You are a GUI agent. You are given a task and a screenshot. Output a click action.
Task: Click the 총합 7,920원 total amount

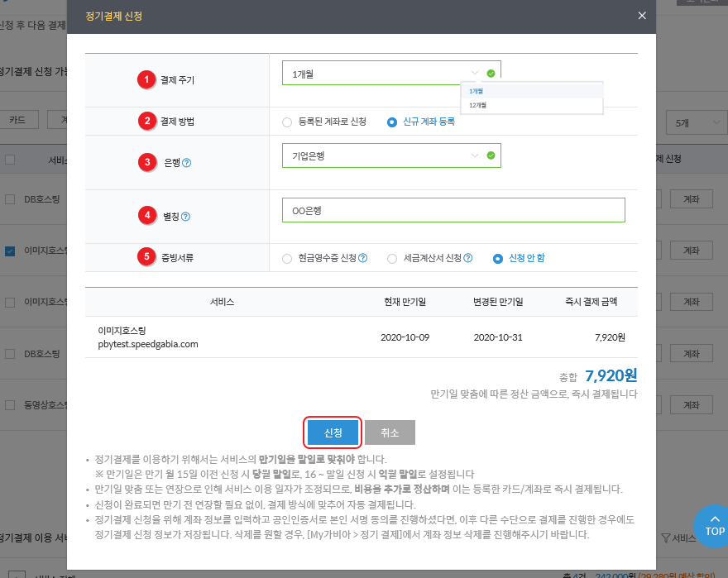pos(611,375)
